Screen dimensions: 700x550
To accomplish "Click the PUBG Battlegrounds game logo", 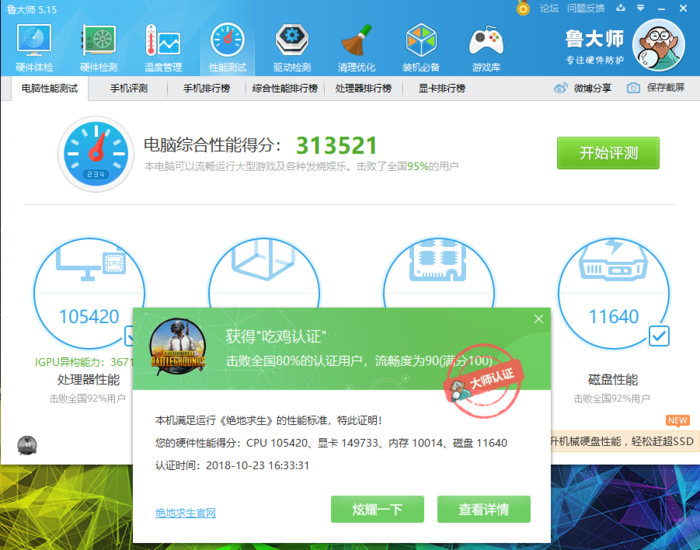I will [x=178, y=346].
